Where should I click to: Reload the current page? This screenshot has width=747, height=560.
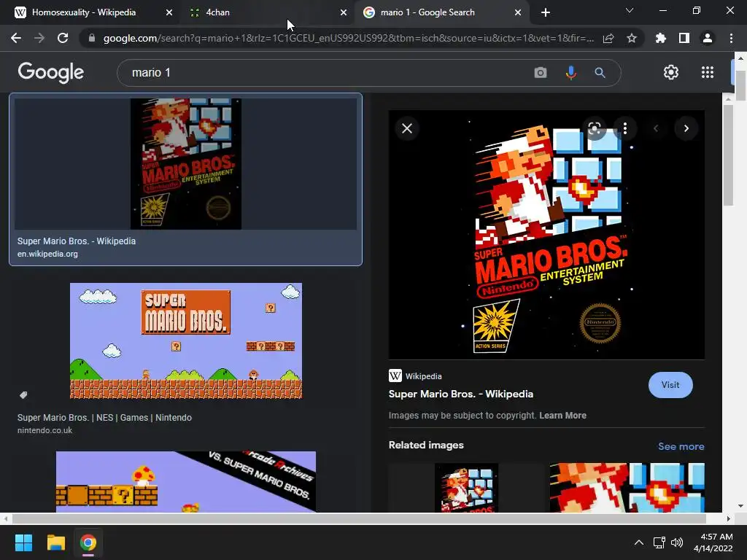click(x=63, y=38)
